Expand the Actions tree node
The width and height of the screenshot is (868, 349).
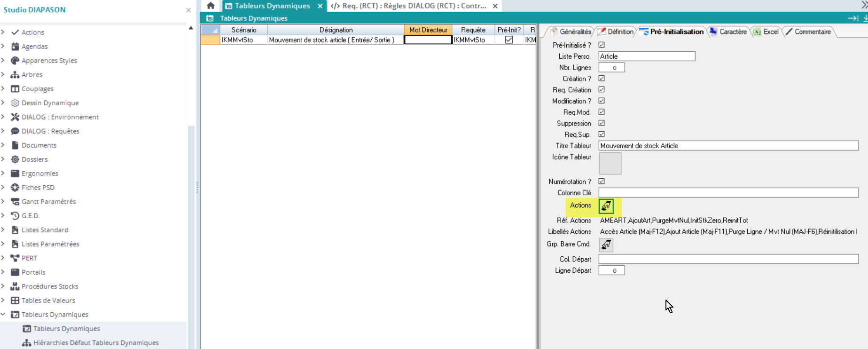point(3,32)
